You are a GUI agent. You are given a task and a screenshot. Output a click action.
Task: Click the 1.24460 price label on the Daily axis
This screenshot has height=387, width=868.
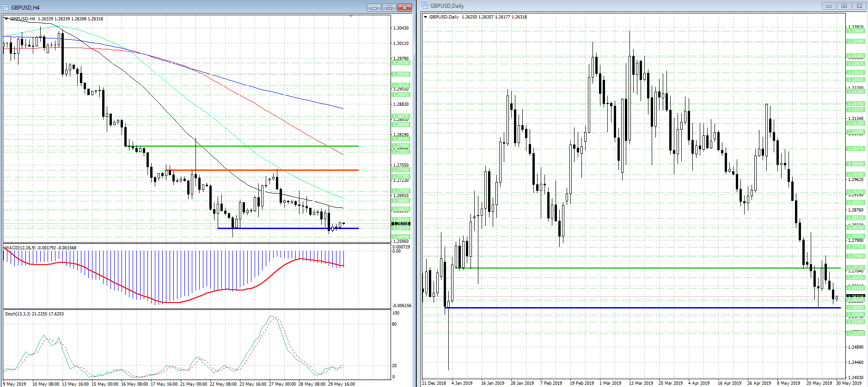856,363
